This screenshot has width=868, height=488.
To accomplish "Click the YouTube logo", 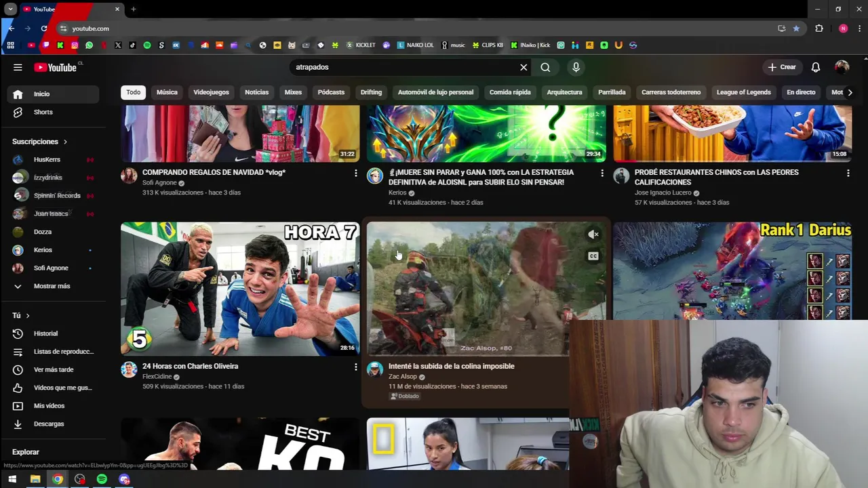I will (x=56, y=67).
